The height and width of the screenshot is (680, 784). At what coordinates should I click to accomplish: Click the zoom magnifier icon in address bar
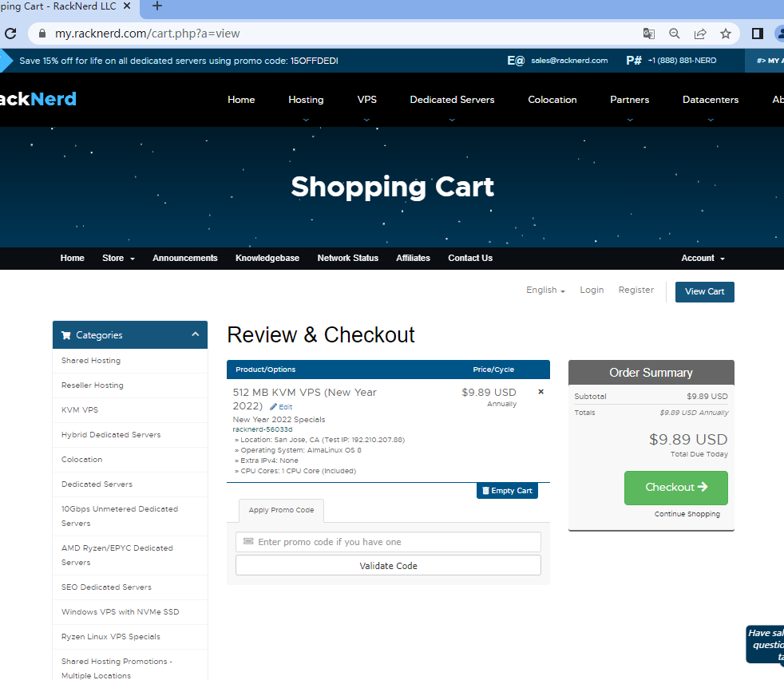(x=674, y=34)
